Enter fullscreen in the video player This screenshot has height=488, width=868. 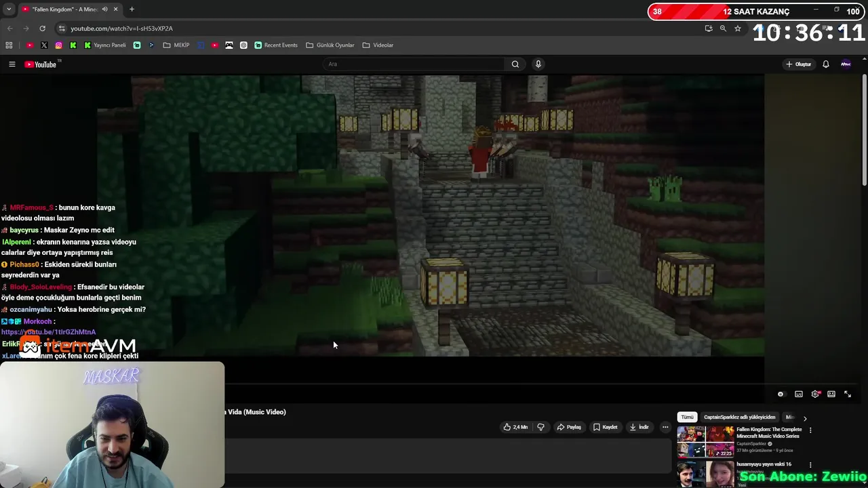click(x=848, y=394)
